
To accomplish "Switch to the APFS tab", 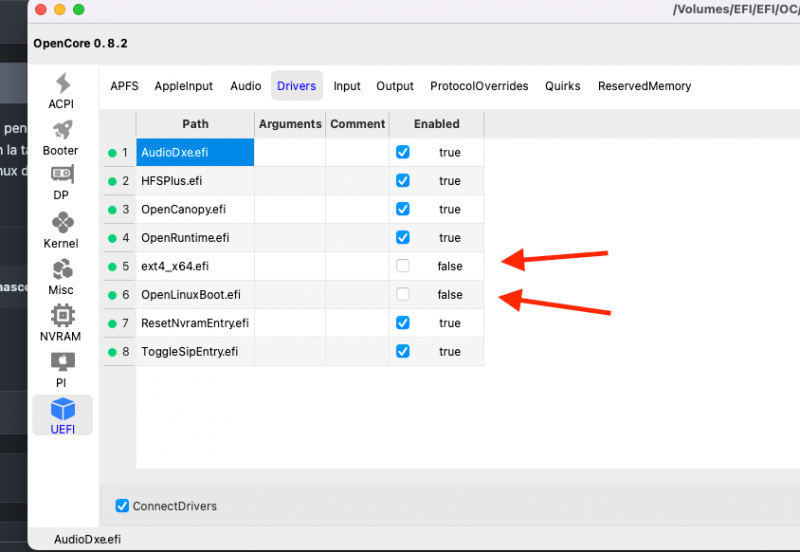I will (x=124, y=86).
